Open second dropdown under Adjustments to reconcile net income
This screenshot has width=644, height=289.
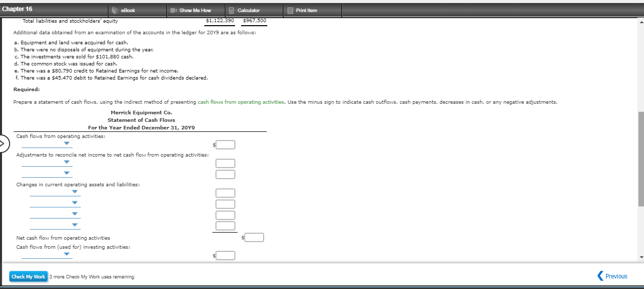pyautogui.click(x=47, y=173)
